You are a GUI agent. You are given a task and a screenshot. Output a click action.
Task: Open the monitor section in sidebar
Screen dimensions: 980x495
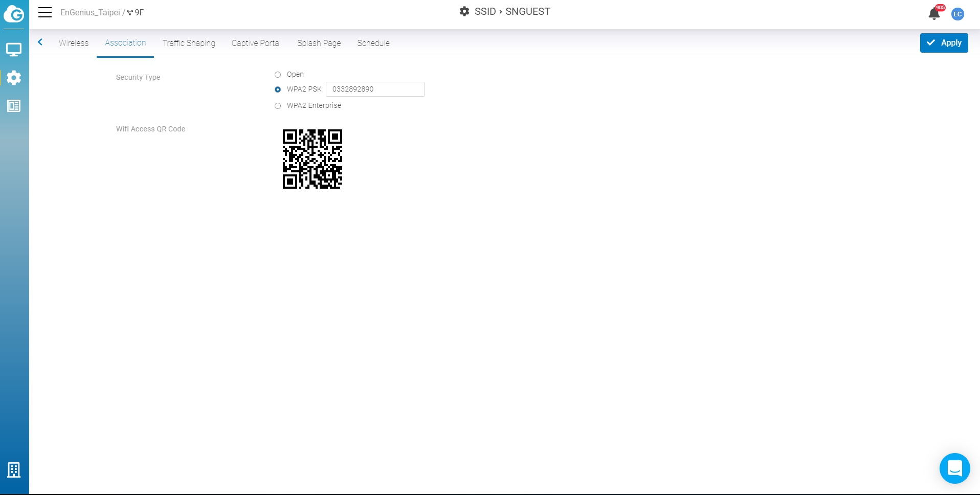pyautogui.click(x=14, y=50)
